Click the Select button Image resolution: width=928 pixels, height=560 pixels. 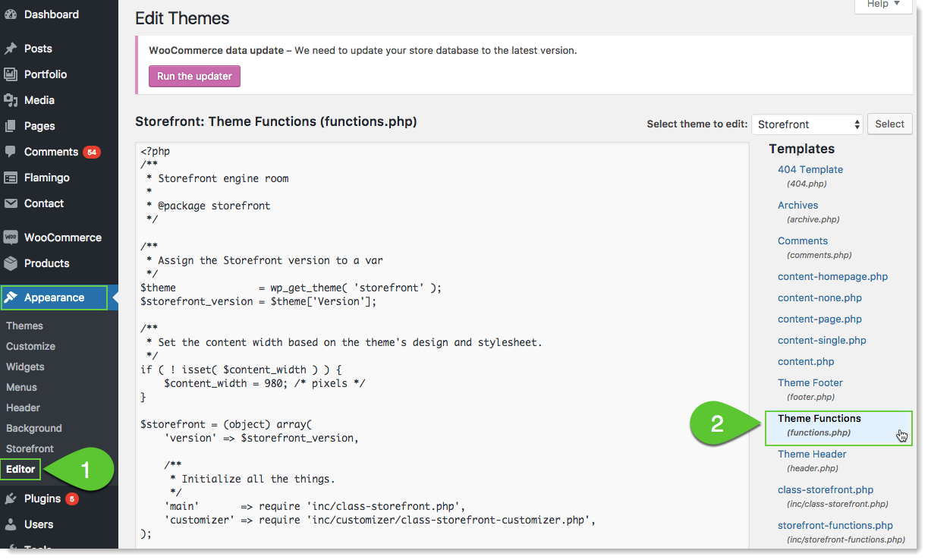click(889, 124)
